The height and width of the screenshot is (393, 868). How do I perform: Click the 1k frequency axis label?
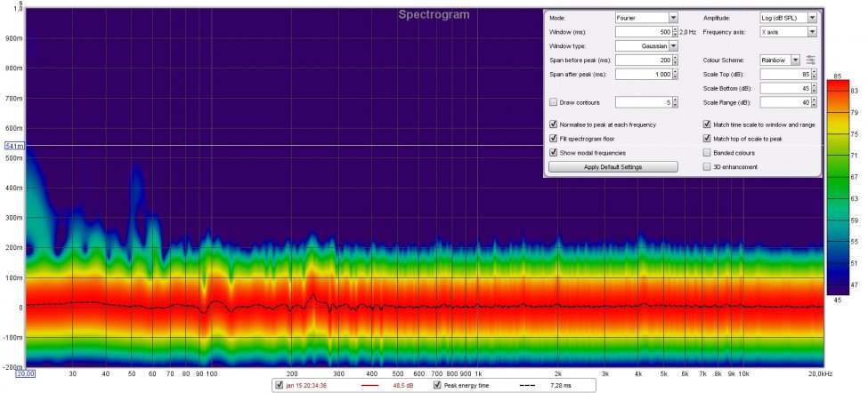coord(478,373)
